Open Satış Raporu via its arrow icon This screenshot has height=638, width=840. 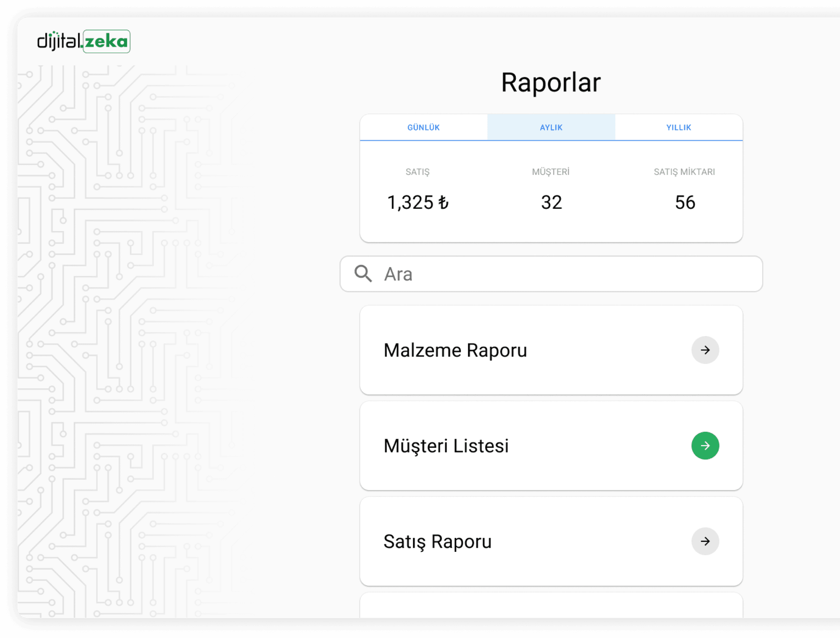coord(705,541)
